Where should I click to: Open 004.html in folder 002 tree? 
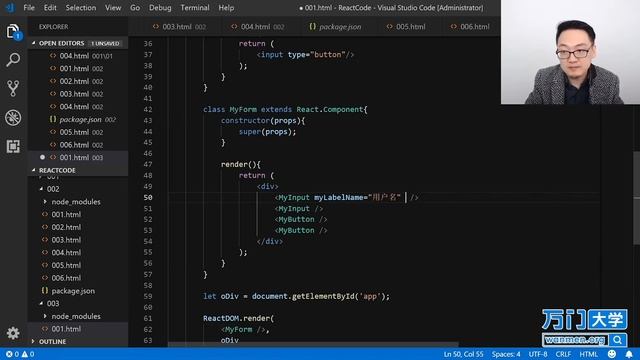click(x=78, y=252)
